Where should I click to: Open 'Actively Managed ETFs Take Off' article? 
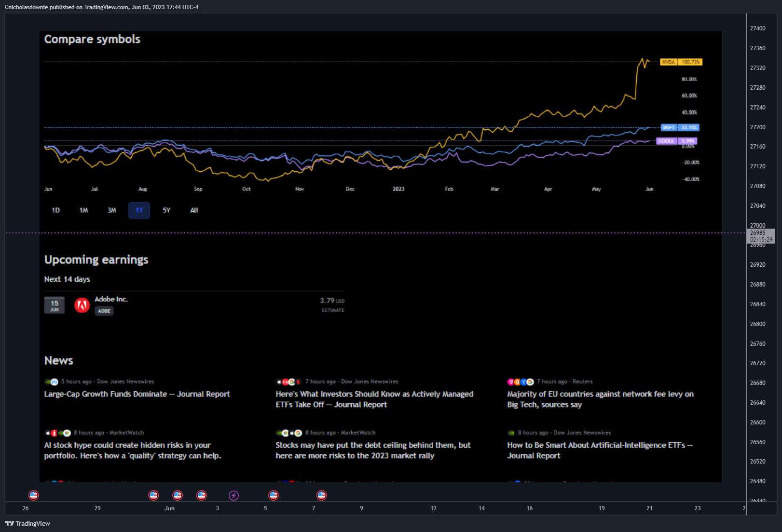click(374, 399)
